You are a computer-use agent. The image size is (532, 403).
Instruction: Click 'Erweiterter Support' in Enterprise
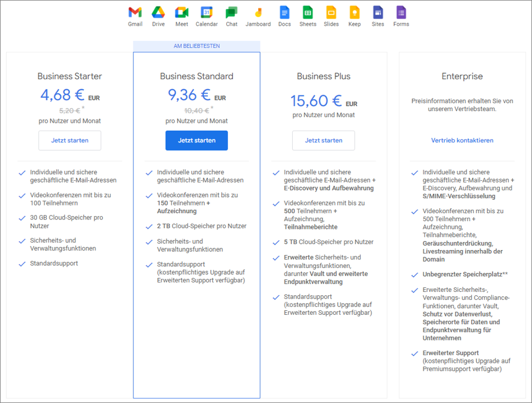[x=450, y=353]
